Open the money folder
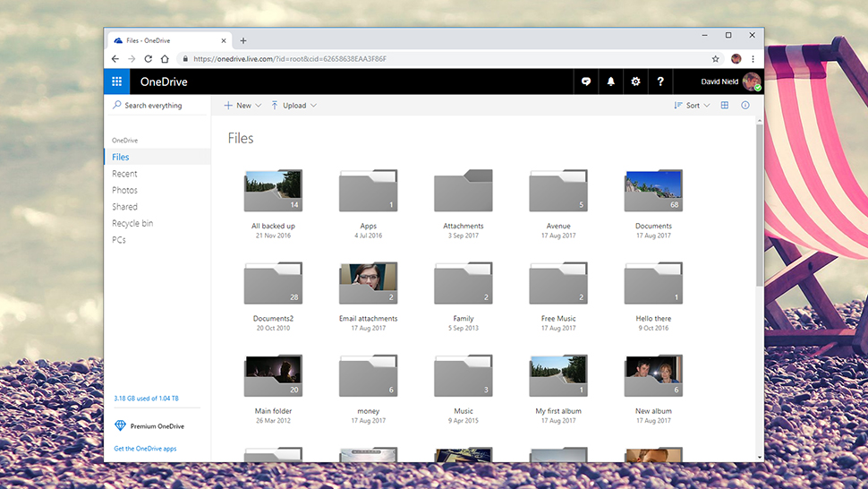The height and width of the screenshot is (489, 868). pyautogui.click(x=368, y=375)
